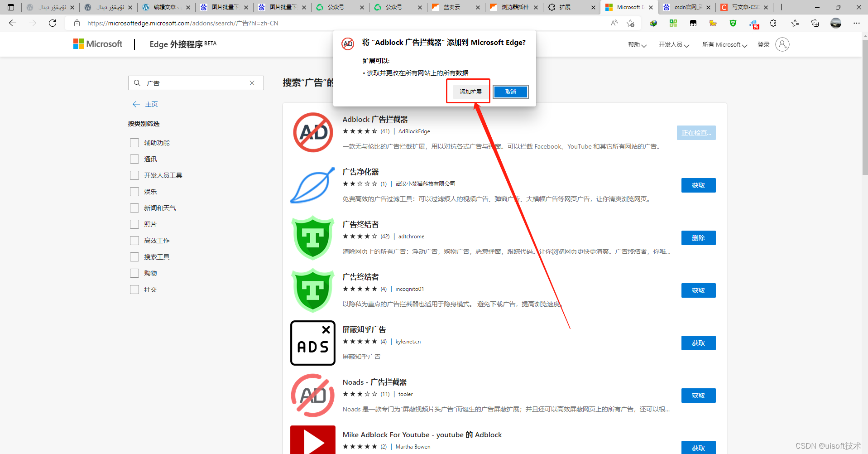Open the yellow cat extension icon

(713, 23)
